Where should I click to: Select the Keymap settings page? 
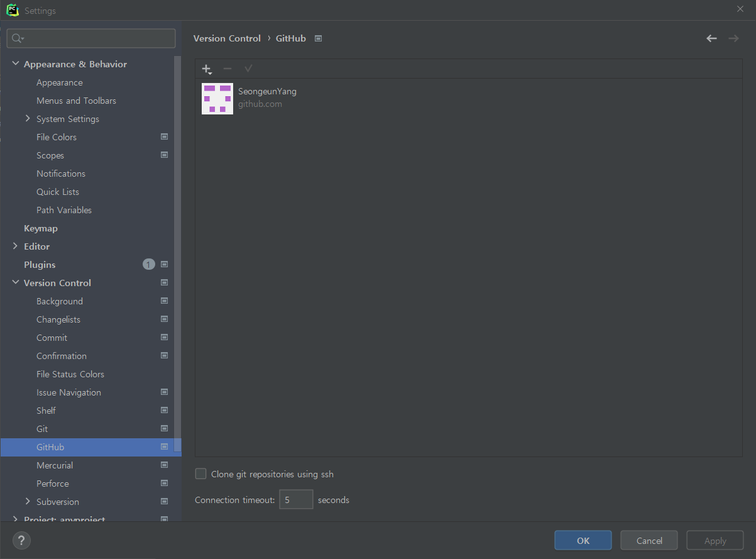41,228
